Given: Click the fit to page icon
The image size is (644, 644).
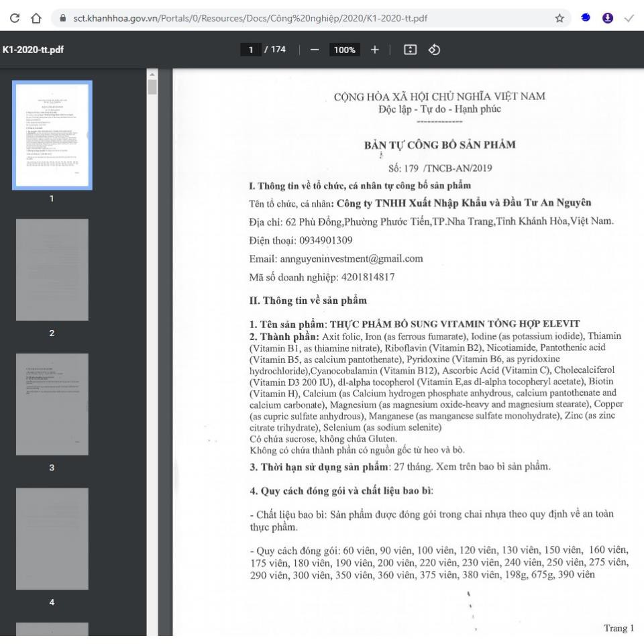Looking at the screenshot, I should 410,50.
